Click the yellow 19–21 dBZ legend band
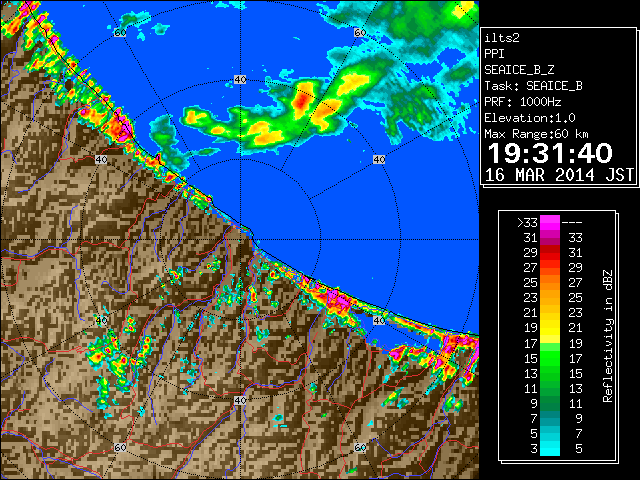The image size is (640, 480). 550,328
